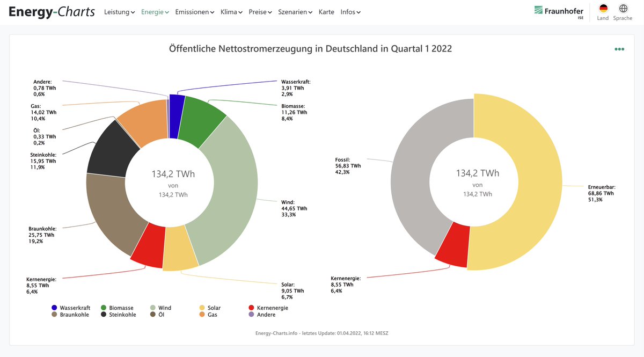
Task: Click the Erneuerbar 68,86 TWh label
Action: 603,193
